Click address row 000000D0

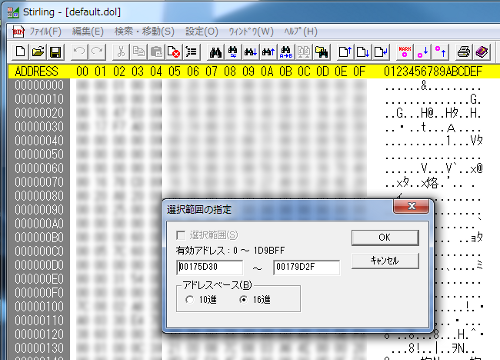39,265
